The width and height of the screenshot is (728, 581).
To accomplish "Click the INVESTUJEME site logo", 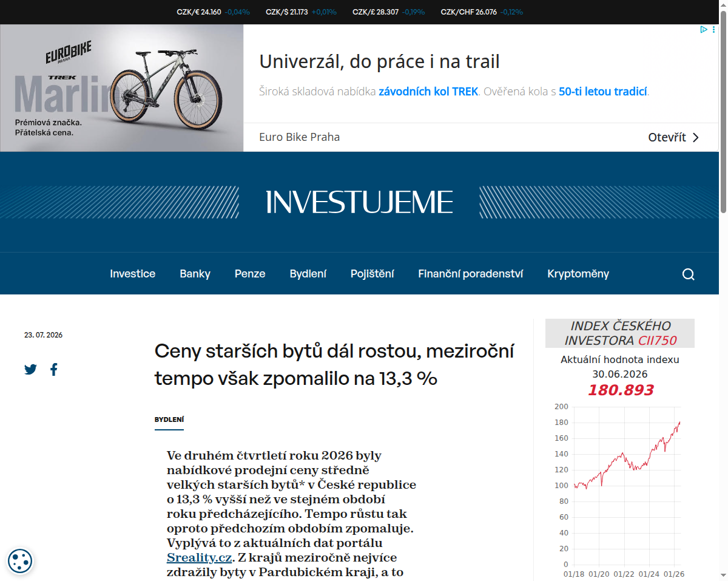I will point(360,202).
